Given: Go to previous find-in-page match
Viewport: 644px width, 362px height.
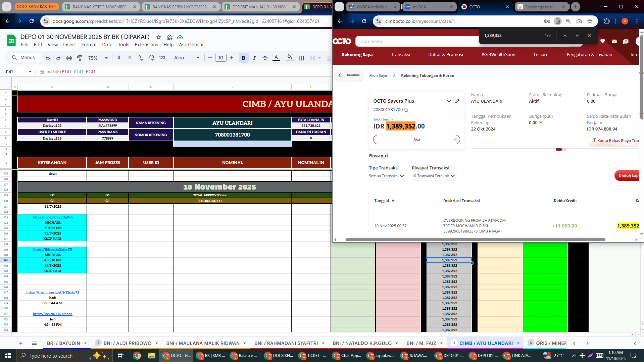Looking at the screenshot, I should (x=565, y=36).
